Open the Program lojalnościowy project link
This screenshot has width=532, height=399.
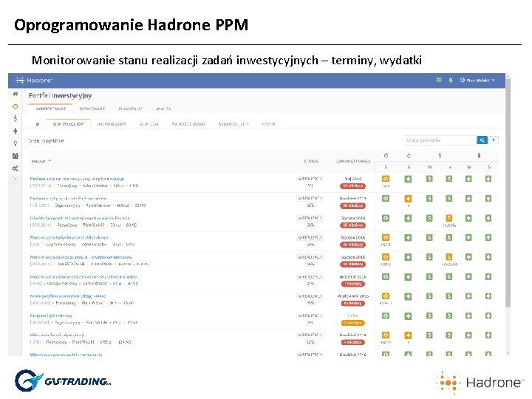click(51, 316)
